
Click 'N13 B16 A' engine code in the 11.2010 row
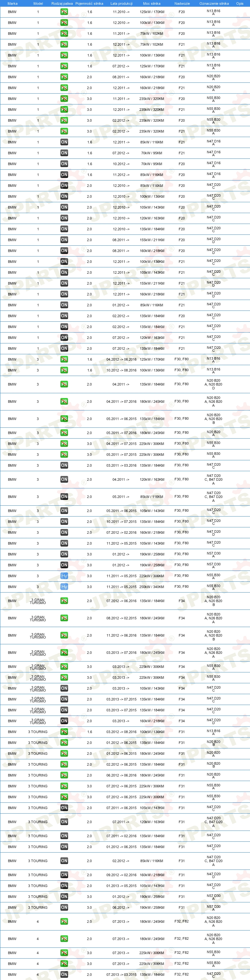[214, 12]
